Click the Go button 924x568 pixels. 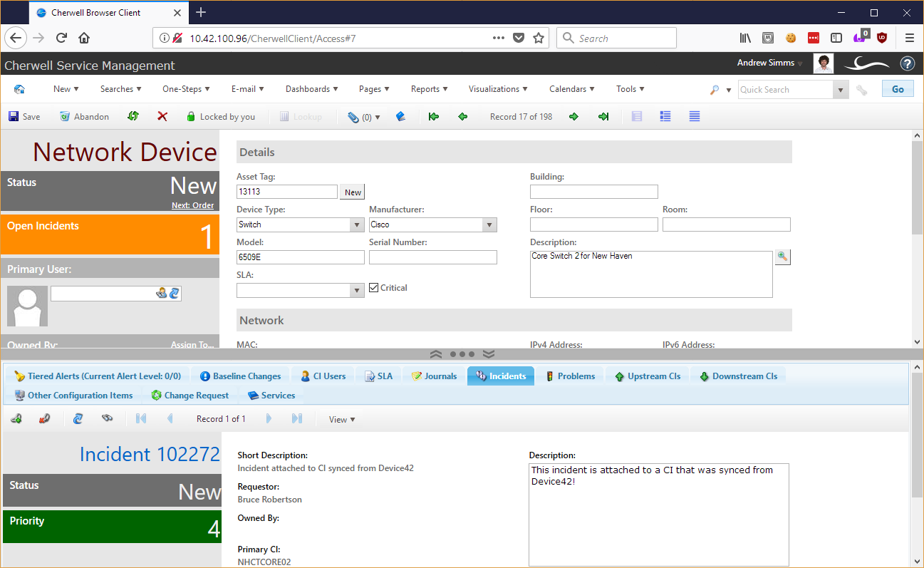pos(898,89)
